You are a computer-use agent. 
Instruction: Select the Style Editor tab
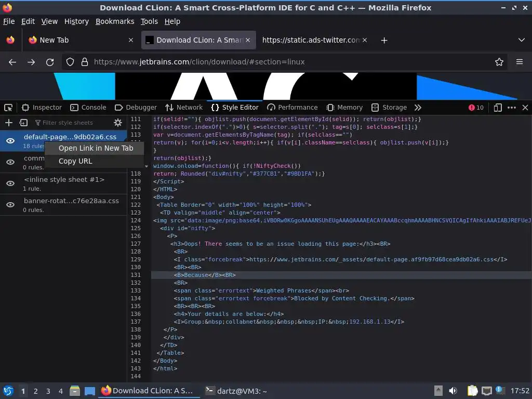coord(235,108)
